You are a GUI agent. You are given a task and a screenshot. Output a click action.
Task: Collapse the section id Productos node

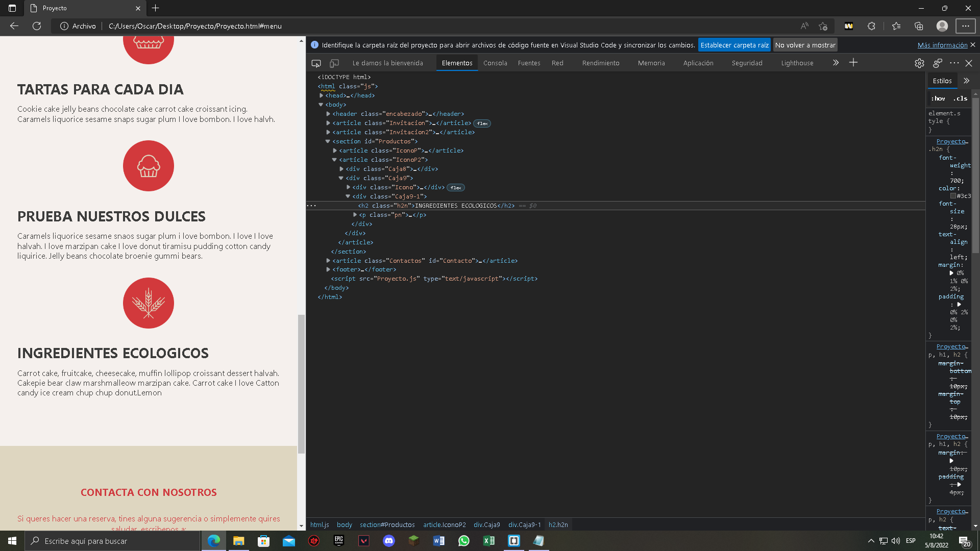pos(328,141)
